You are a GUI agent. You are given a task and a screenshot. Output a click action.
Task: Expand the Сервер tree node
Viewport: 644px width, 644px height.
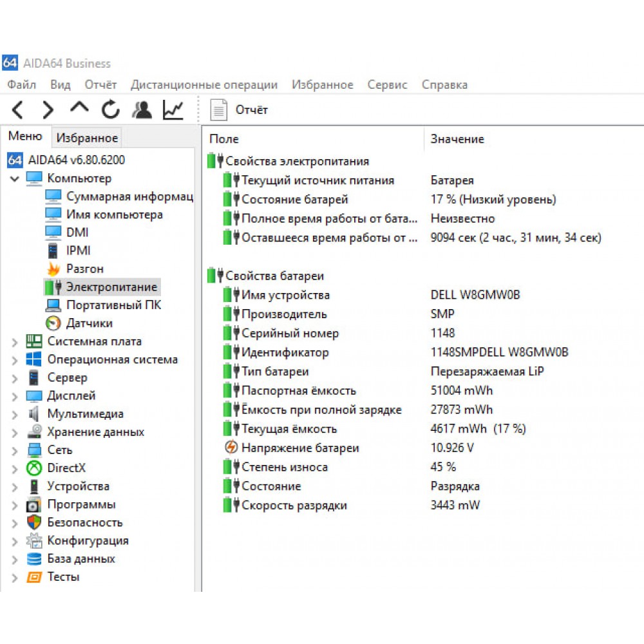pos(15,378)
